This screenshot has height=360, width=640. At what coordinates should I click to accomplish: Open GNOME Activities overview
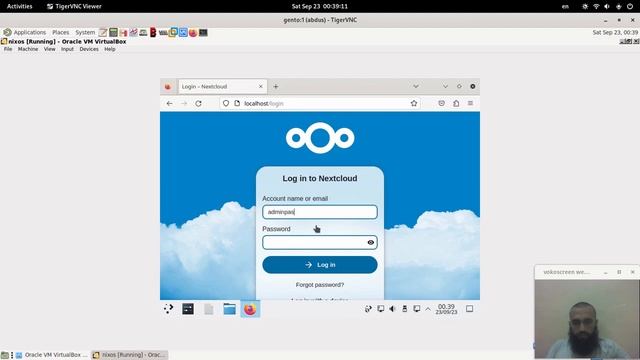pyautogui.click(x=20, y=7)
